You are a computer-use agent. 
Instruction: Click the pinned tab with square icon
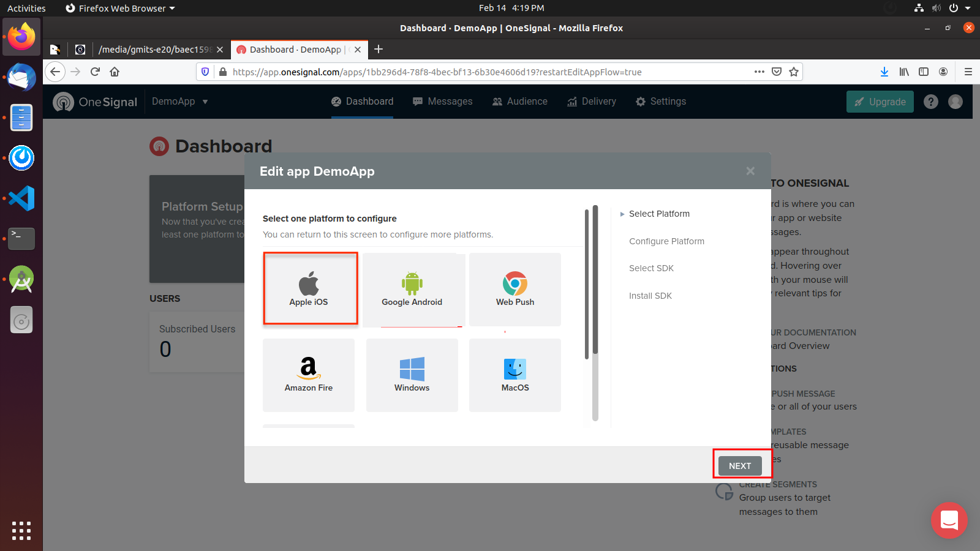(80, 50)
